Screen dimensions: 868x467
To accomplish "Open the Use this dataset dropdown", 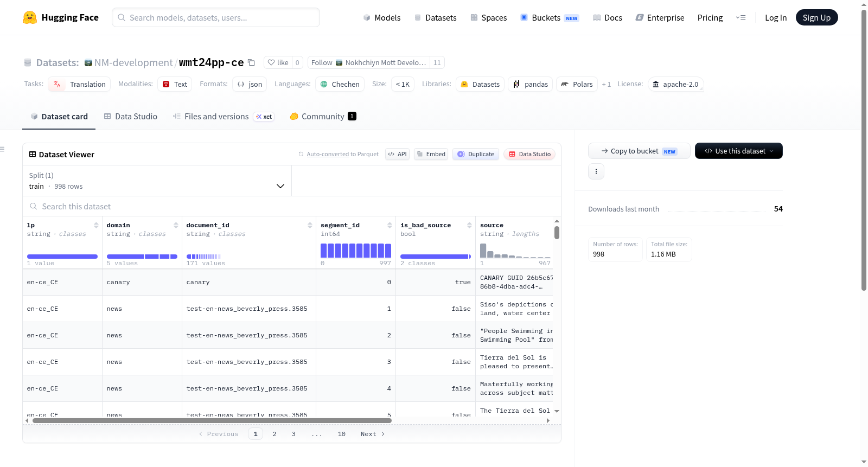I will (739, 151).
